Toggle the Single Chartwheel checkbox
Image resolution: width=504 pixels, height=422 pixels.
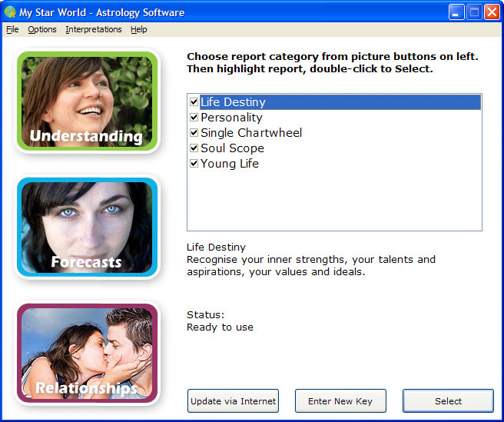click(194, 133)
